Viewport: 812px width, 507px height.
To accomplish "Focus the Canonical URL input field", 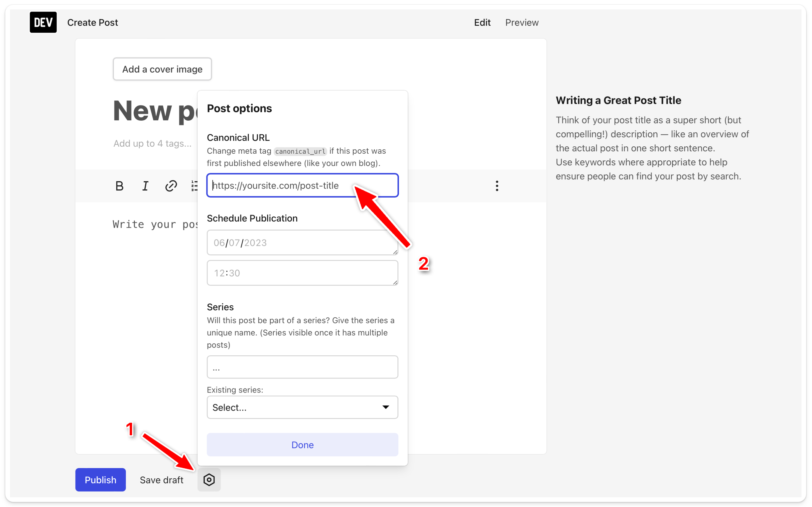I will click(x=302, y=185).
